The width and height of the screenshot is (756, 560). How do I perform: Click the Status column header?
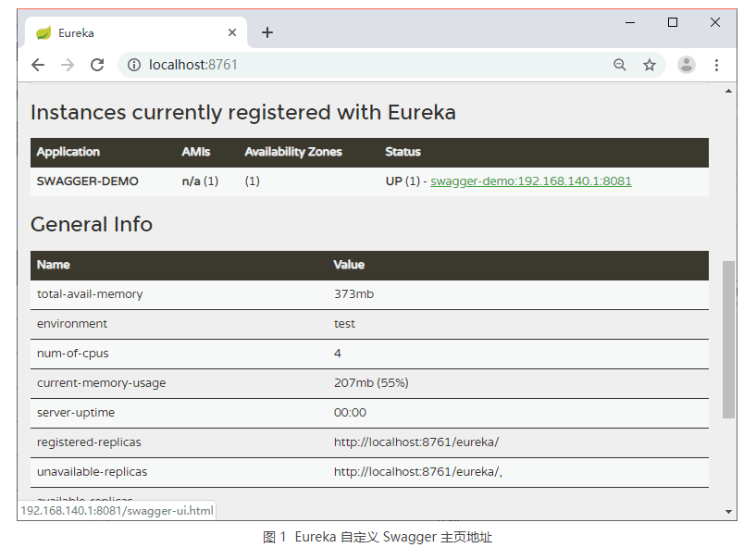(403, 152)
